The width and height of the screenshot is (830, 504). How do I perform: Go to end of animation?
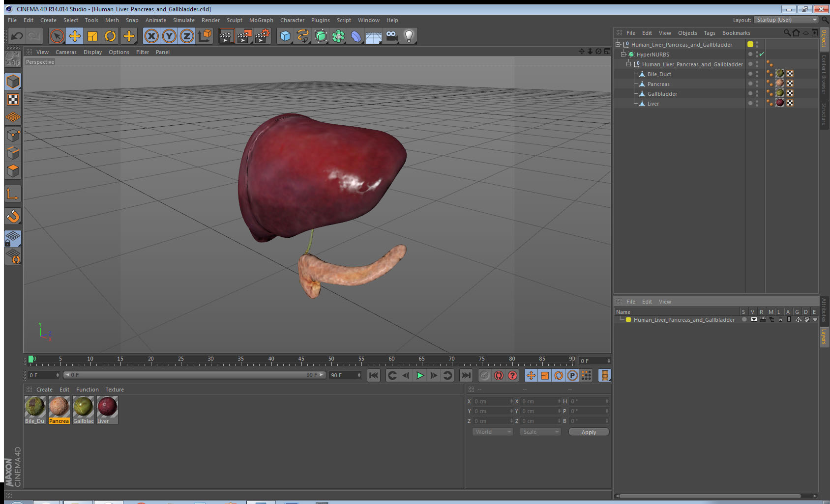pos(466,375)
